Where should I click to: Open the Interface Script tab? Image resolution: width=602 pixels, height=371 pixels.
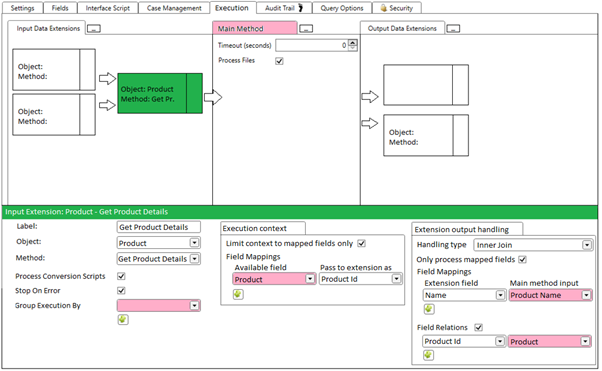point(108,8)
